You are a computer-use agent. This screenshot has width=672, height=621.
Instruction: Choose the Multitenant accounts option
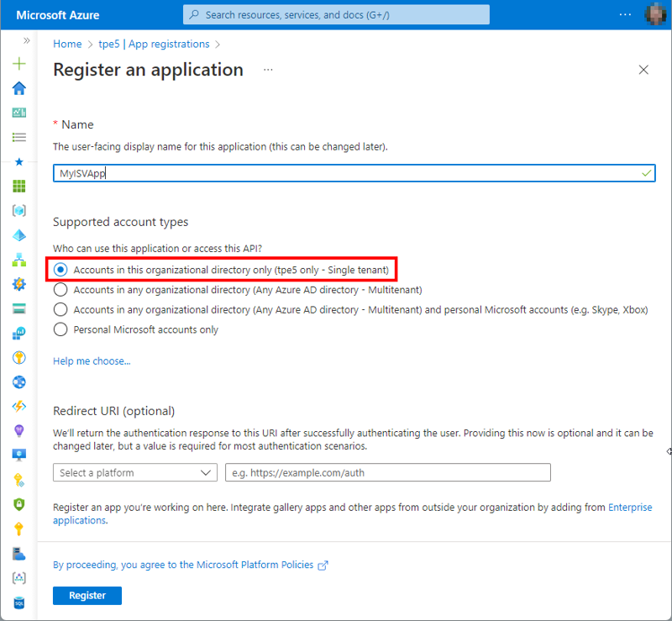point(59,290)
